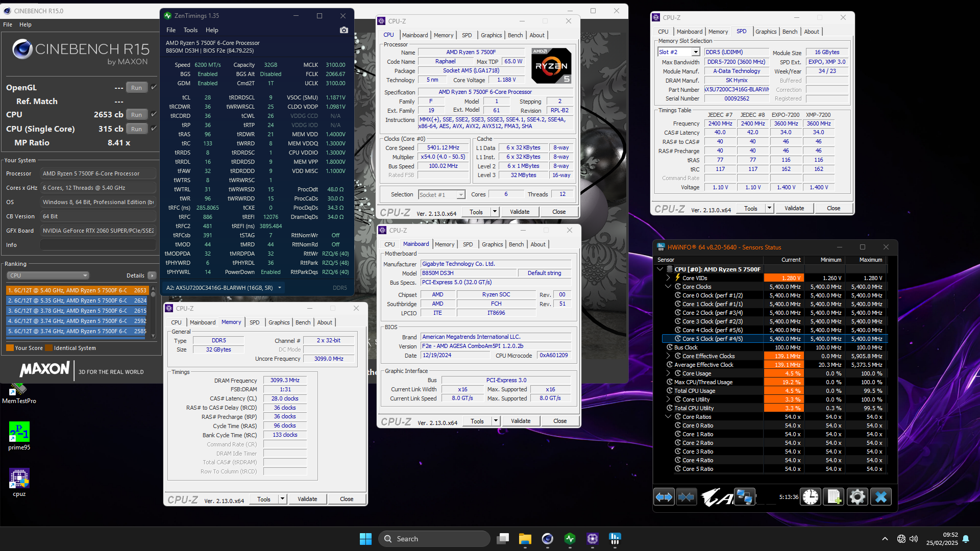Screen dimensions: 980x551
Task: Run the OpenGL benchmark
Action: coord(136,88)
